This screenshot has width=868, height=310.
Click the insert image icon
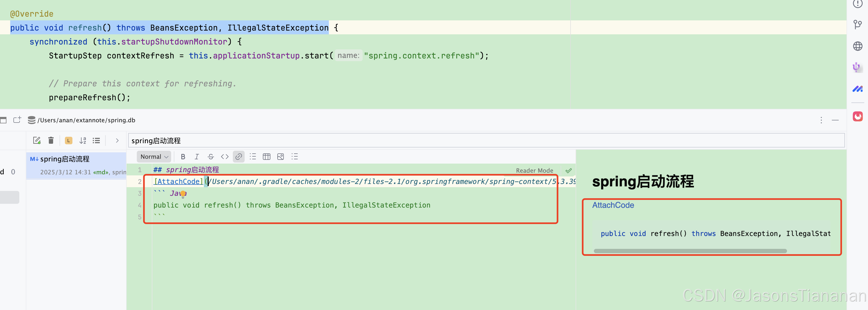click(280, 157)
